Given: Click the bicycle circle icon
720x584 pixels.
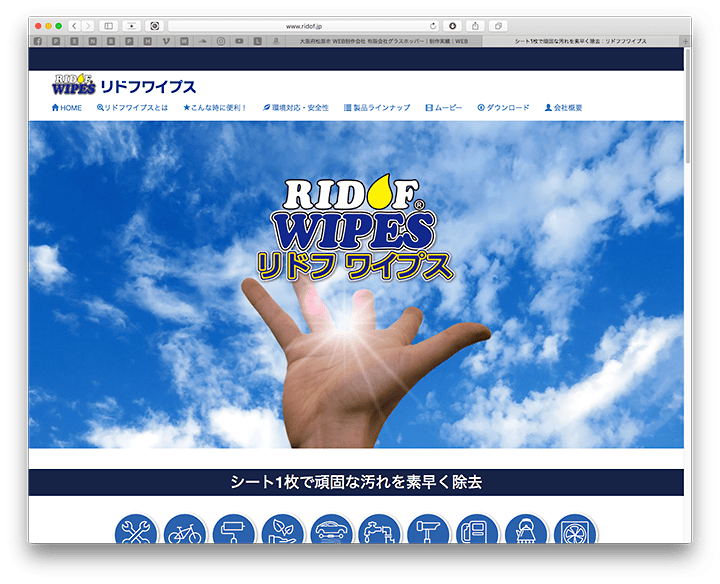Looking at the screenshot, I should pyautogui.click(x=185, y=529).
